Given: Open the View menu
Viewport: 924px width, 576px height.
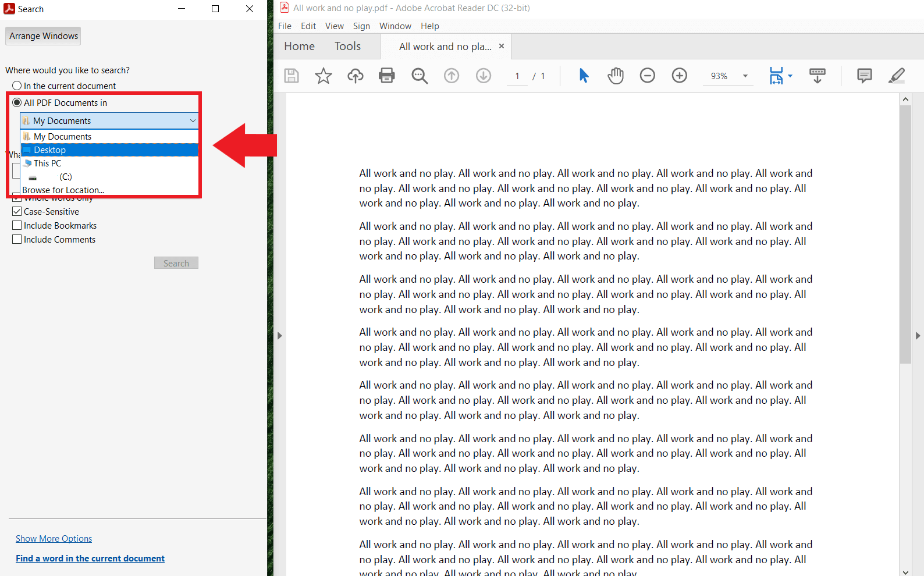Looking at the screenshot, I should click(334, 26).
